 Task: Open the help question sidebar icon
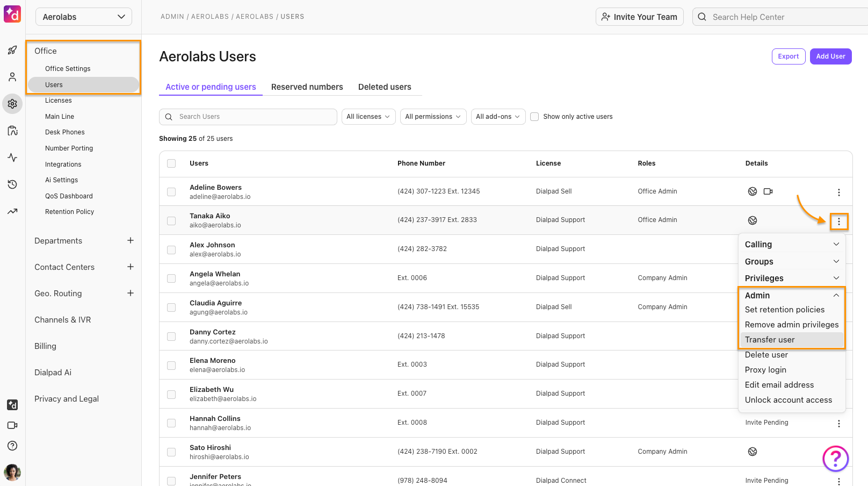[12, 446]
